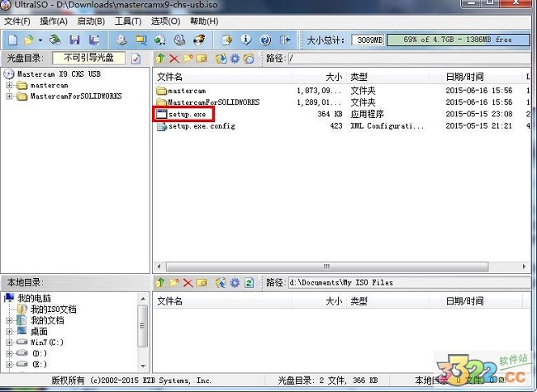Click the Exit door arrow icon
Screen dimensions: 537x392
pyautogui.click(x=285, y=40)
